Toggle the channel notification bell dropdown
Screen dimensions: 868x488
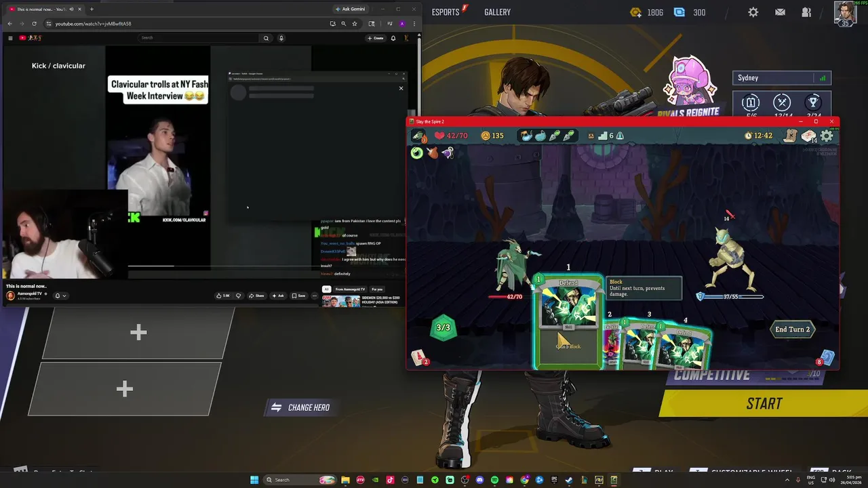[60, 296]
